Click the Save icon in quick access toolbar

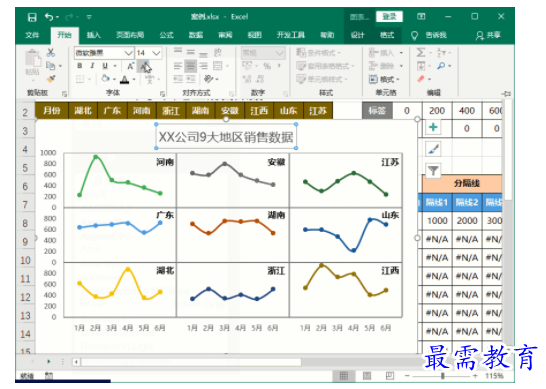click(32, 17)
